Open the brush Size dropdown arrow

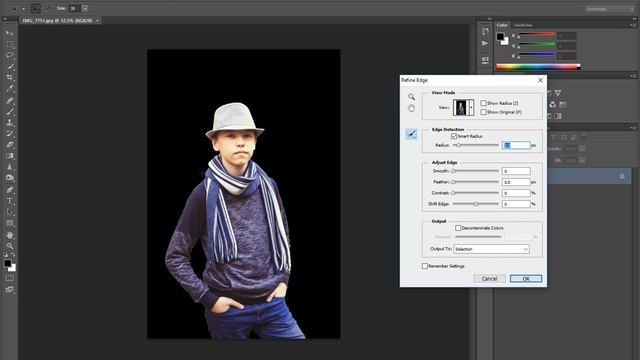click(x=85, y=8)
